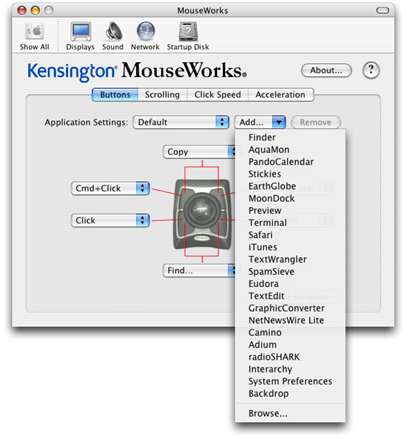This screenshot has width=420, height=439.
Task: Open the Copy button-action dropdown
Action: point(200,152)
